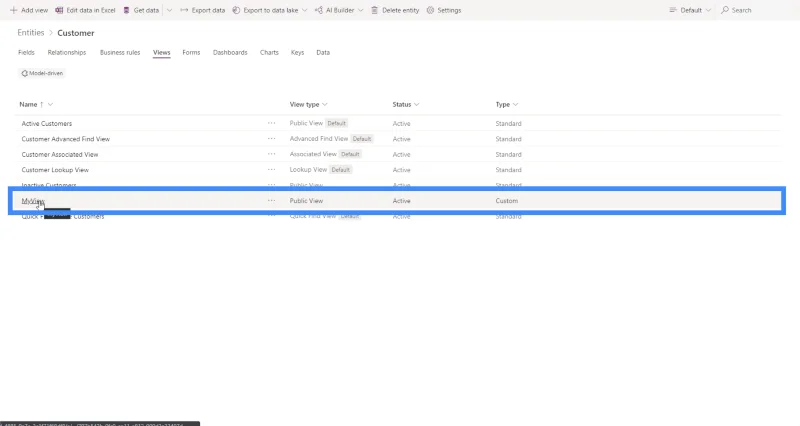Switch to the Business rules tab
800x426 pixels.
120,53
